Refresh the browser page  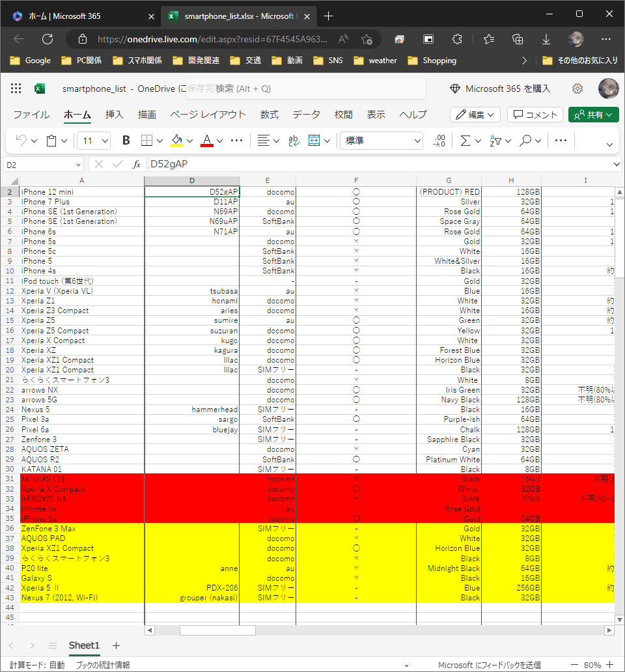point(48,39)
